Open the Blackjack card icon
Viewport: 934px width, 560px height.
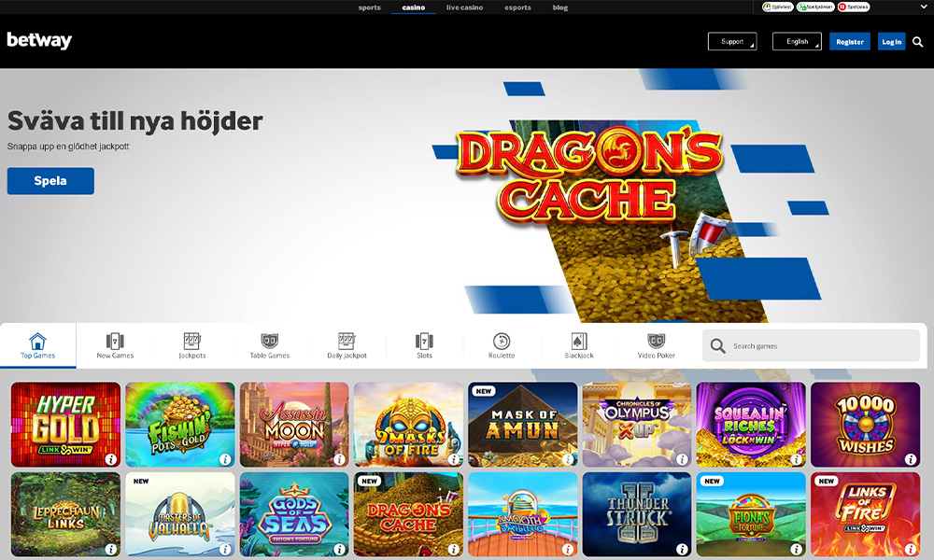(579, 341)
